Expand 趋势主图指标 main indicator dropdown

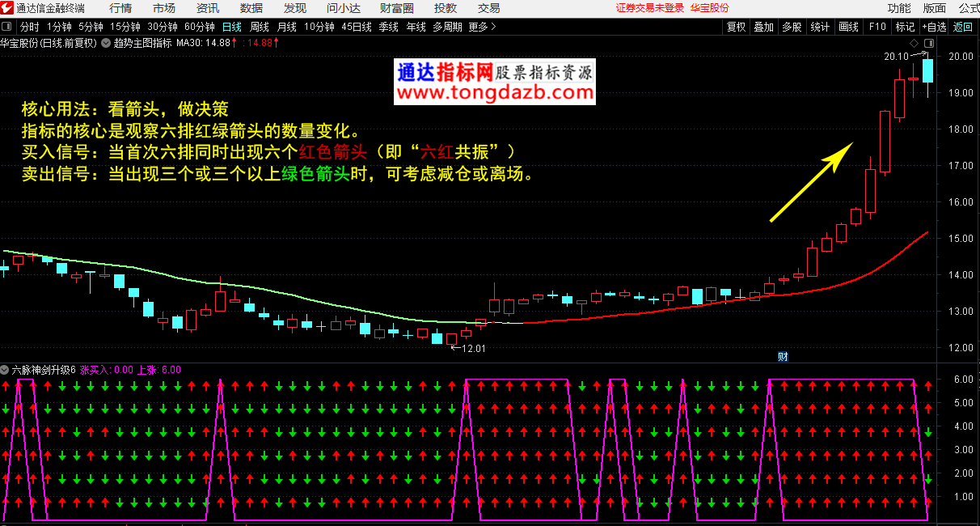click(x=106, y=43)
